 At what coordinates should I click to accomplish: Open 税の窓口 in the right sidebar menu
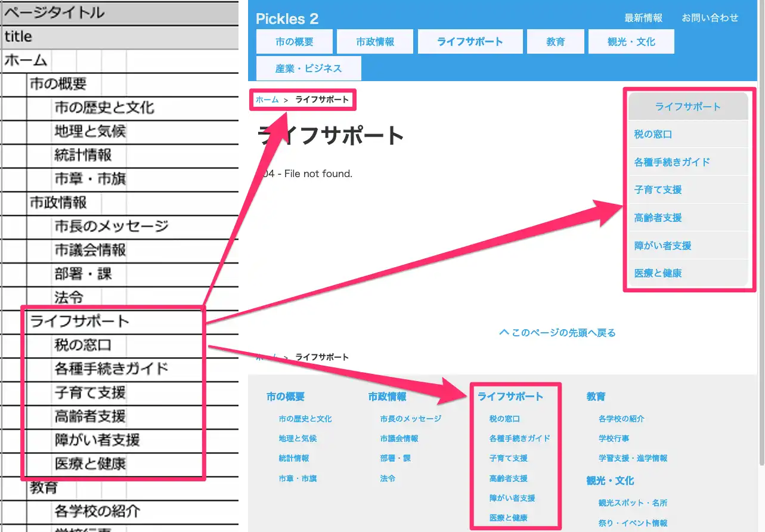tap(653, 134)
